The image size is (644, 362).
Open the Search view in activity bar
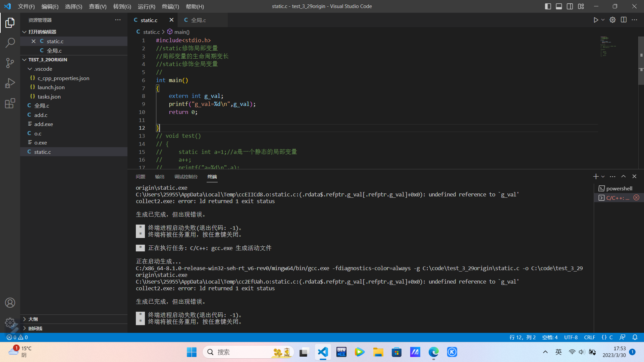[x=10, y=43]
